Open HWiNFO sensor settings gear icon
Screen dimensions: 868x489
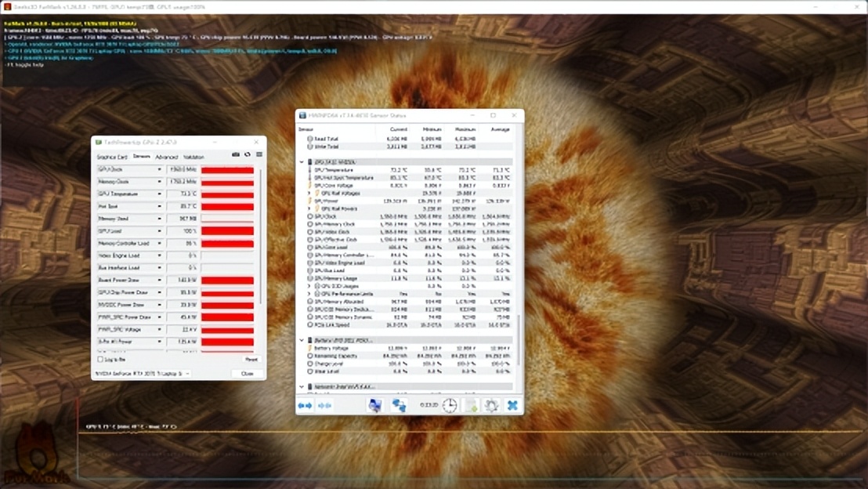click(491, 405)
